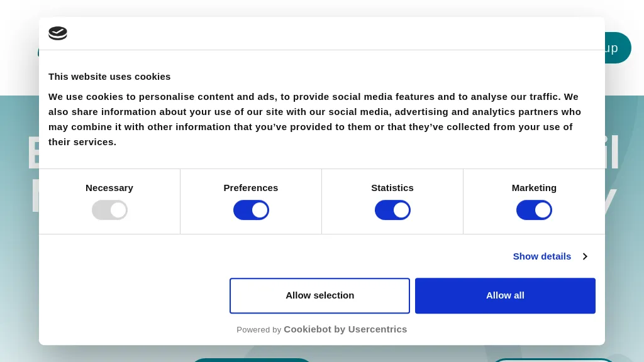The width and height of the screenshot is (644, 362).
Task: Open the Show details link
Action: pos(541,256)
